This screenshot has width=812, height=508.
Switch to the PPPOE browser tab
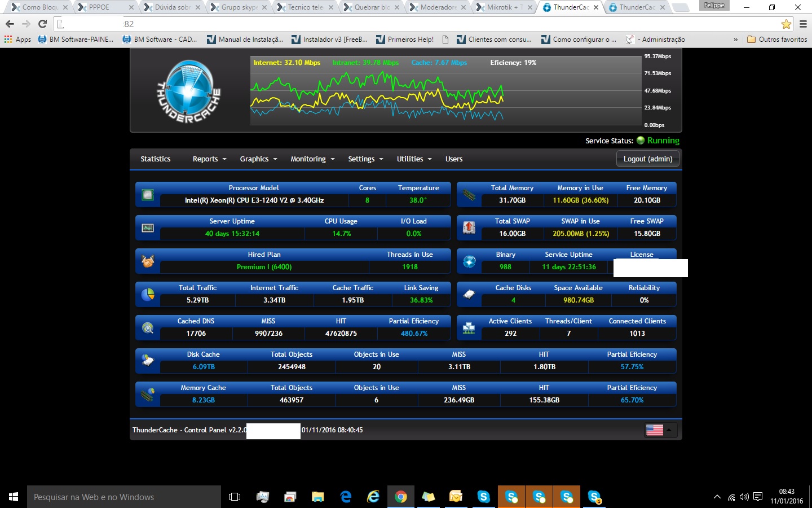106,7
